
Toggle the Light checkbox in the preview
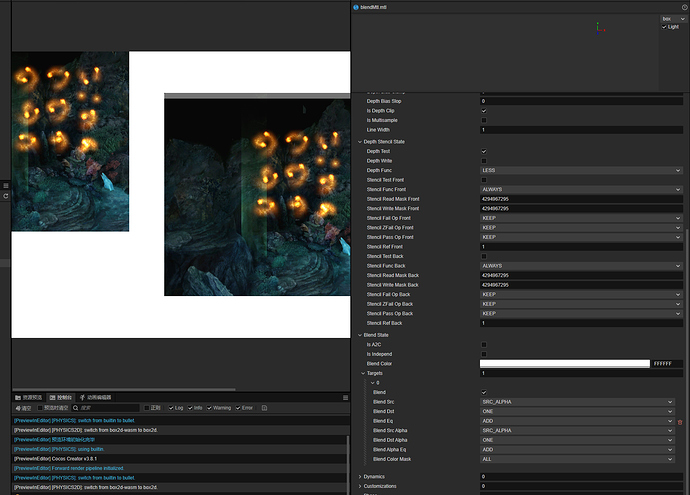[664, 27]
